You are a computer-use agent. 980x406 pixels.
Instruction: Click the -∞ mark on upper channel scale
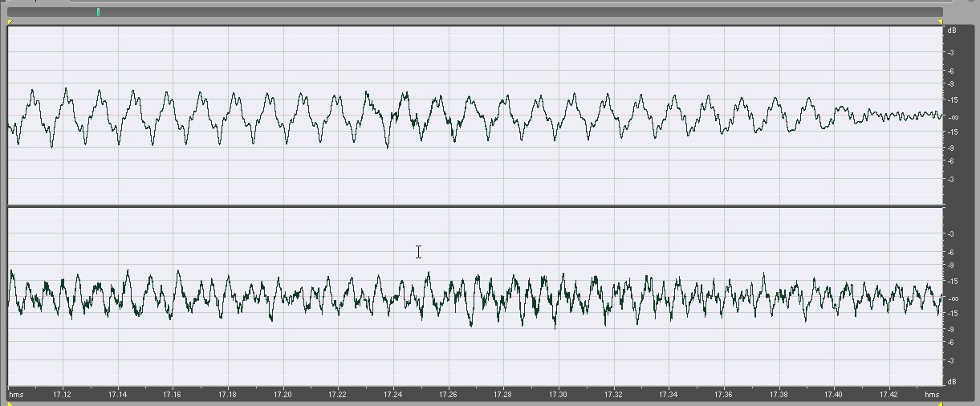(x=952, y=117)
